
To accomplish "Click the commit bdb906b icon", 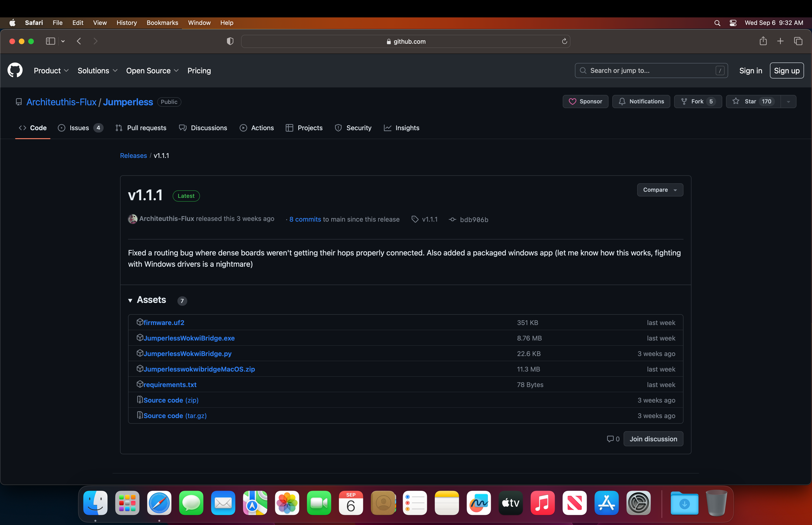I will pyautogui.click(x=453, y=219).
